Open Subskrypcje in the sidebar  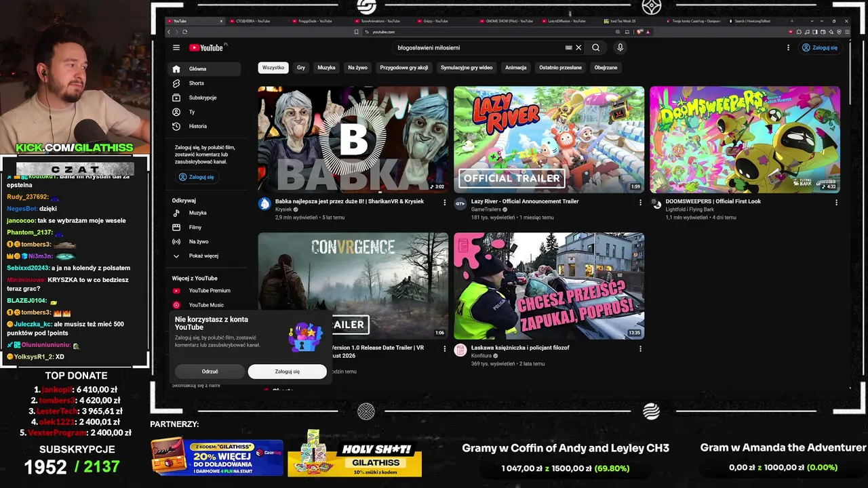coord(204,98)
